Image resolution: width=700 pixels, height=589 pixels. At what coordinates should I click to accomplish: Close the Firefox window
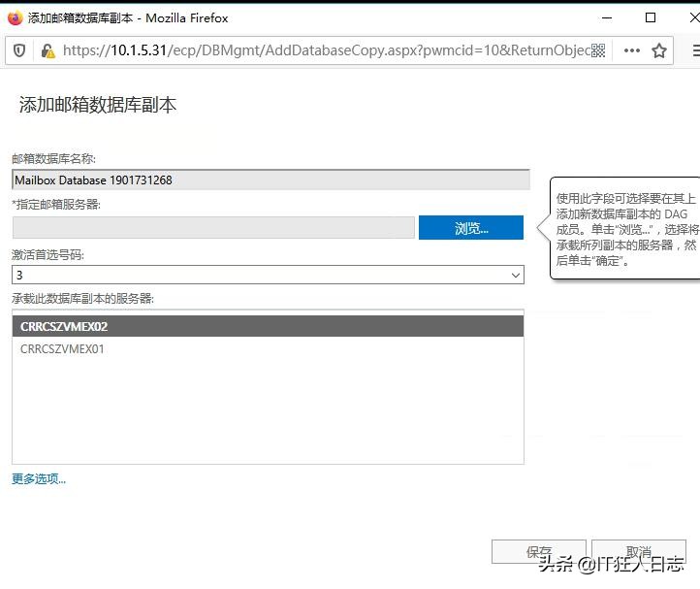[x=694, y=17]
